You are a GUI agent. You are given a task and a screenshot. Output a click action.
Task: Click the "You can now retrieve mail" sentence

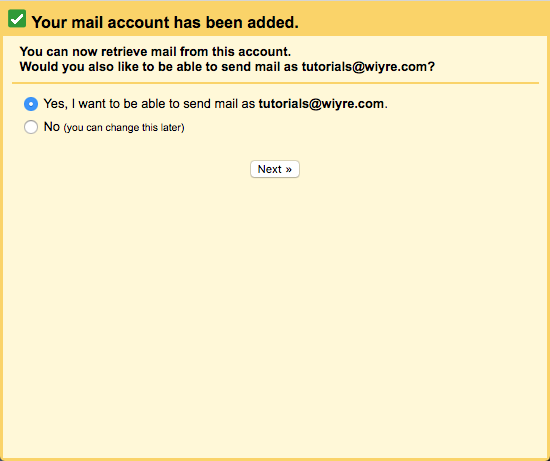tap(155, 52)
